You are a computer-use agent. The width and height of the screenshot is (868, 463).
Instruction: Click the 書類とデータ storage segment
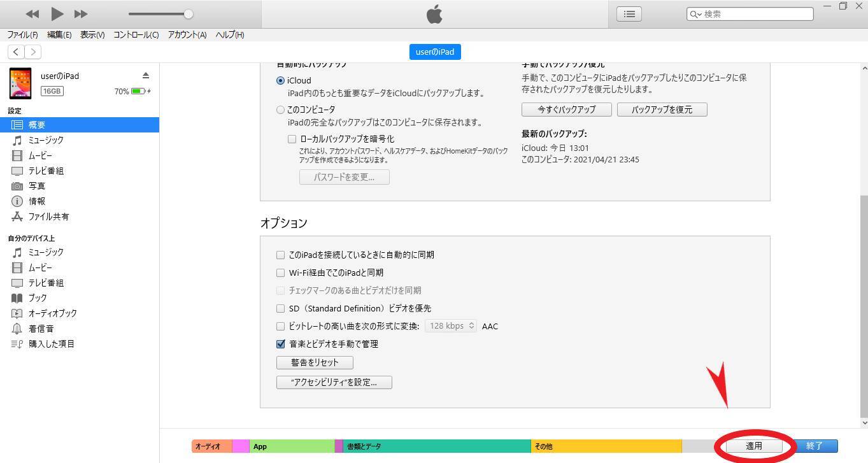click(437, 446)
